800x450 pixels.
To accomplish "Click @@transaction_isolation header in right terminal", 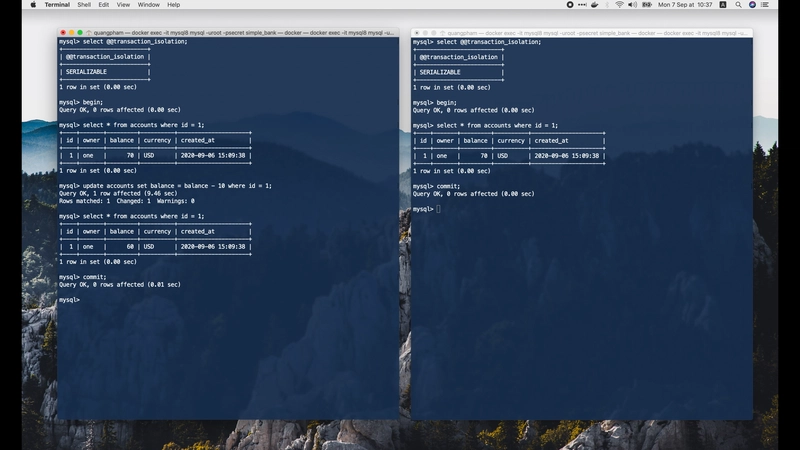I will (x=458, y=57).
